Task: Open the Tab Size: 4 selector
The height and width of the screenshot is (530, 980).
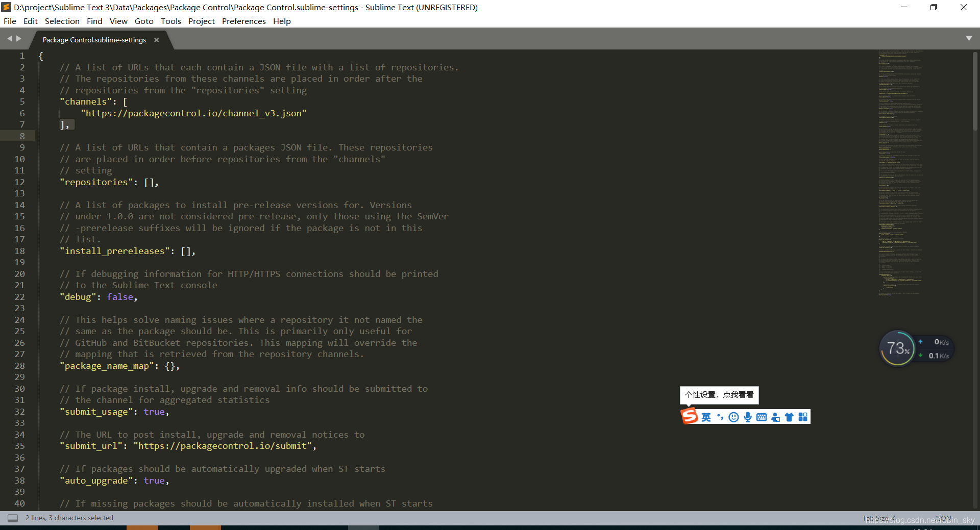Action: click(x=878, y=518)
